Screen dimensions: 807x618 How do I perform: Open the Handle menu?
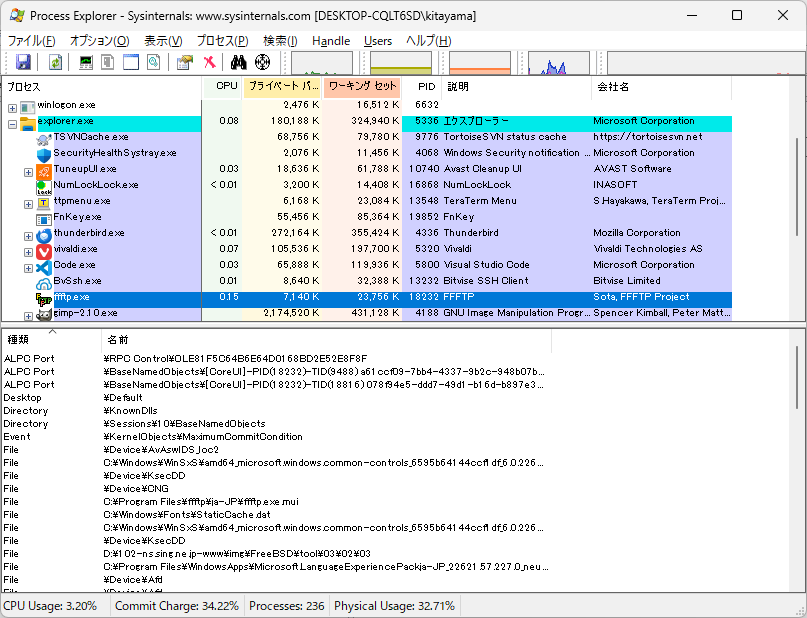click(x=331, y=41)
